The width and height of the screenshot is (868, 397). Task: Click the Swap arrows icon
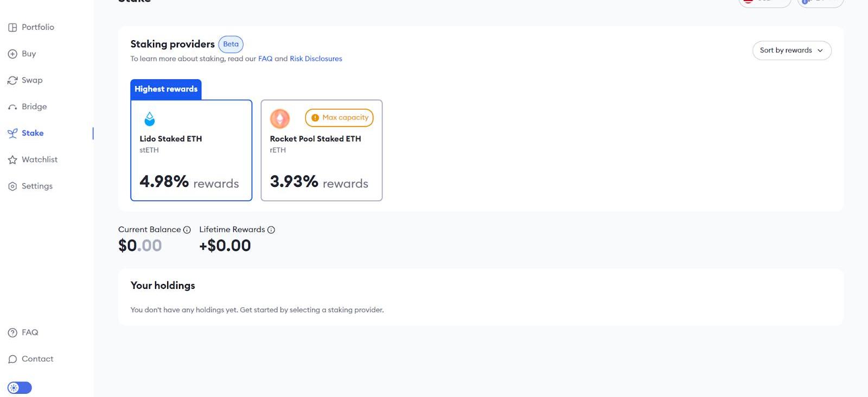(x=12, y=80)
